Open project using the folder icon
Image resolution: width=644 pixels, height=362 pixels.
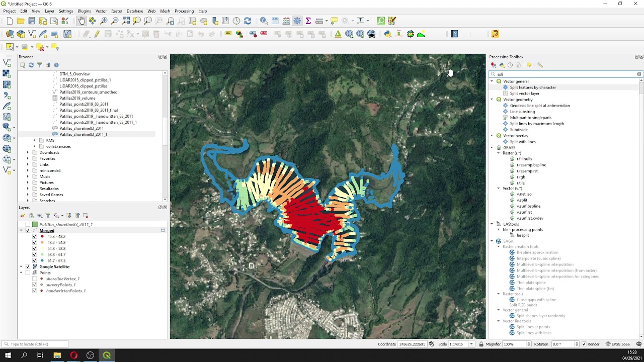click(21, 21)
